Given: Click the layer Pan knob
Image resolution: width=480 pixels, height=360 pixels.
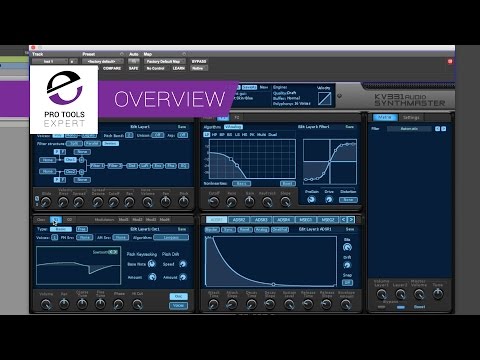Looking at the screenshot, I should (x=165, y=201).
